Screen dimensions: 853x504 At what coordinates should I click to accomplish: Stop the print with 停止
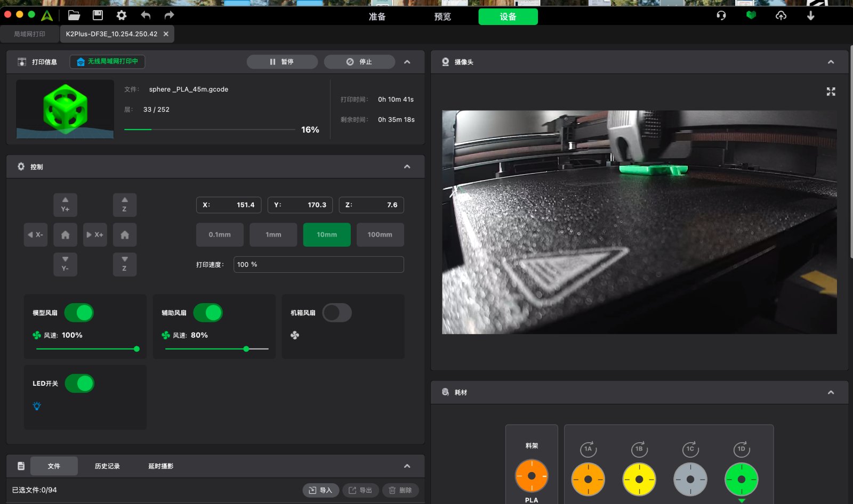coord(359,62)
